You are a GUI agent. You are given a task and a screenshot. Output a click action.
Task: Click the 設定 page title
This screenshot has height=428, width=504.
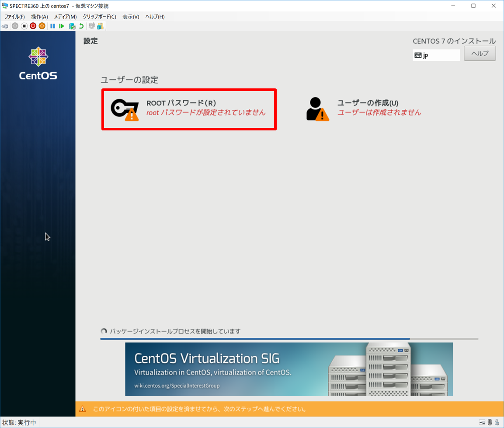pyautogui.click(x=90, y=41)
